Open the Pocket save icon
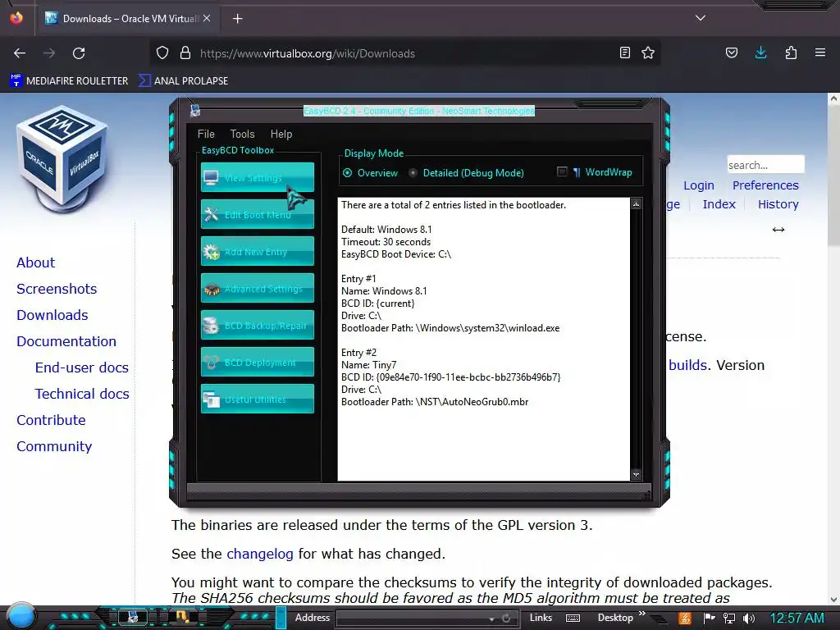The height and width of the screenshot is (630, 840). pos(731,52)
